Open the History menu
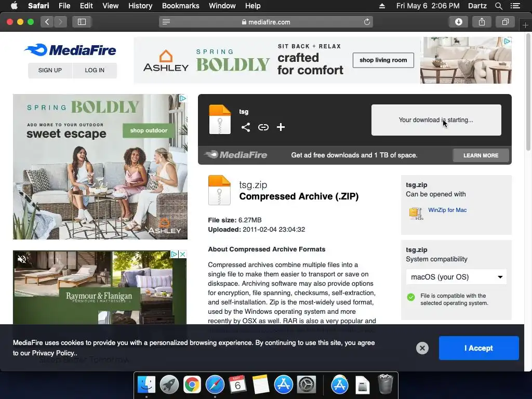The image size is (532, 399). [140, 6]
